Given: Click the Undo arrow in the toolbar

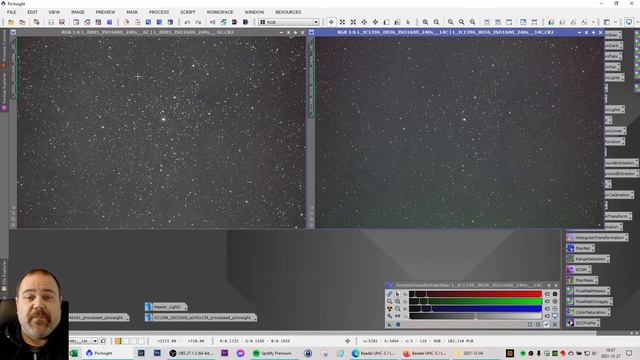Looking at the screenshot, I should (x=187, y=22).
